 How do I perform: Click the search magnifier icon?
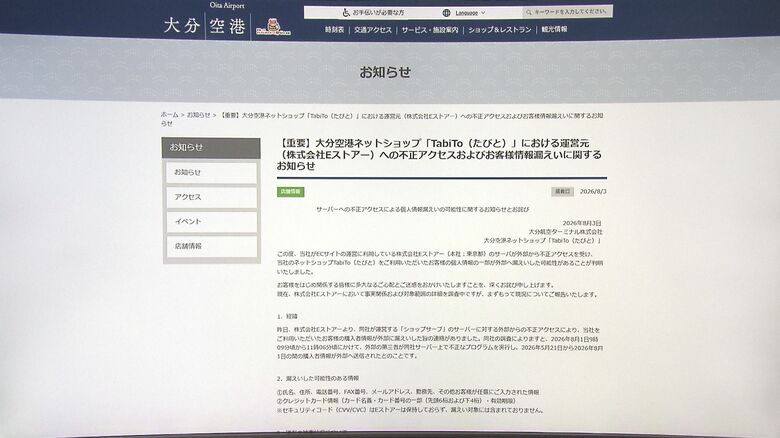pos(529,12)
